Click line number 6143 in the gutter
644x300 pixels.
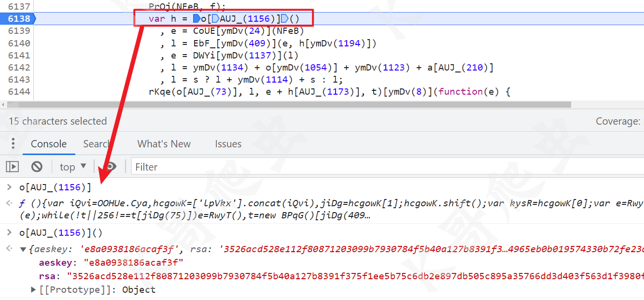pyautogui.click(x=19, y=79)
